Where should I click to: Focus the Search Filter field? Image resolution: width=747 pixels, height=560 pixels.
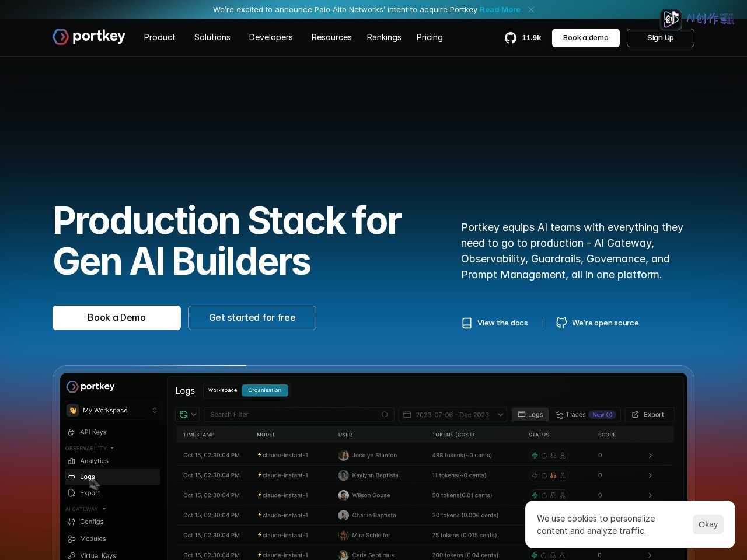(x=299, y=414)
